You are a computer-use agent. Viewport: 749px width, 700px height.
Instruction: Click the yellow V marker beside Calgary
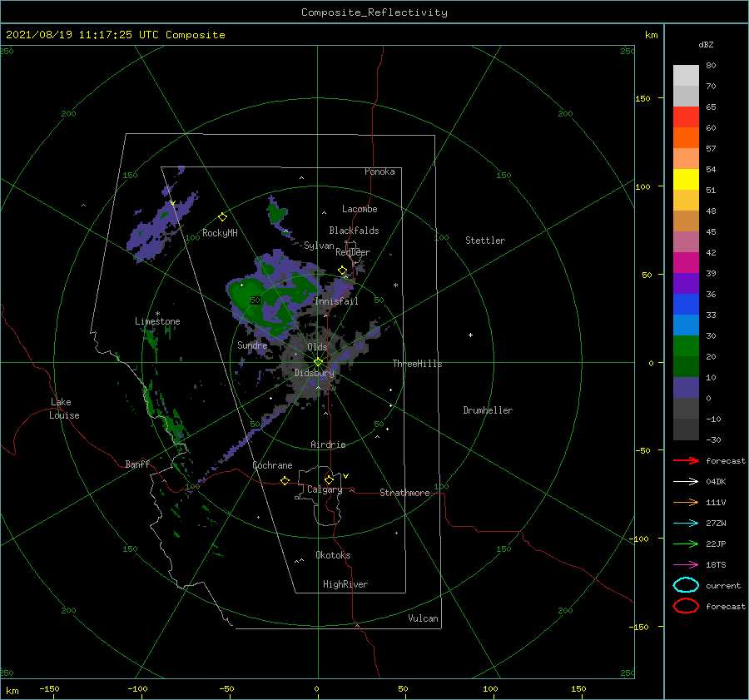[x=345, y=476]
